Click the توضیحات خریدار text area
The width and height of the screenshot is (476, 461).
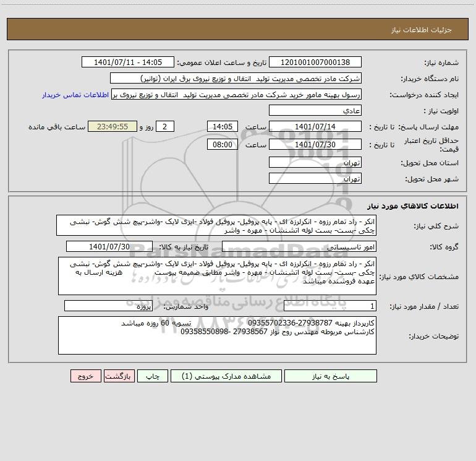click(217, 335)
